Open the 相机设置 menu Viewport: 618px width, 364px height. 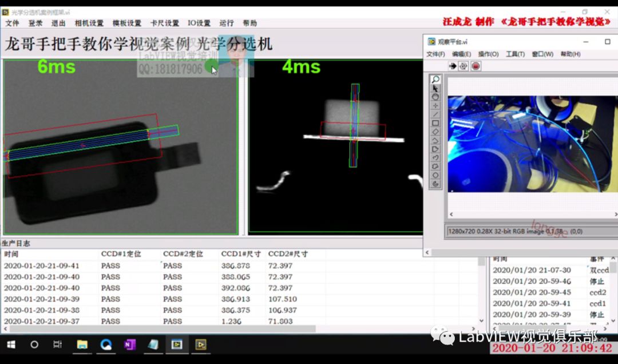point(89,23)
